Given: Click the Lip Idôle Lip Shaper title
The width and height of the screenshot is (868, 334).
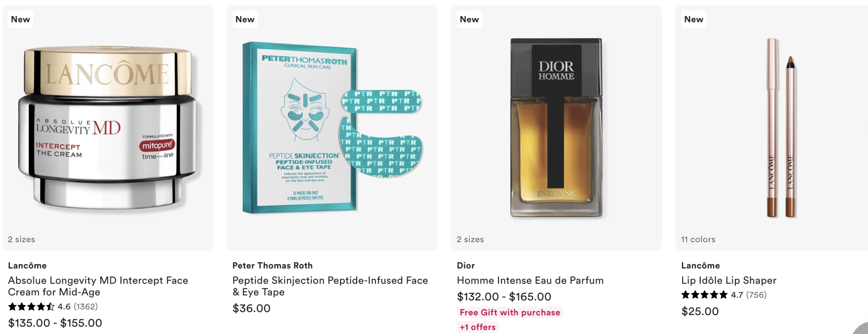Looking at the screenshot, I should [x=729, y=280].
